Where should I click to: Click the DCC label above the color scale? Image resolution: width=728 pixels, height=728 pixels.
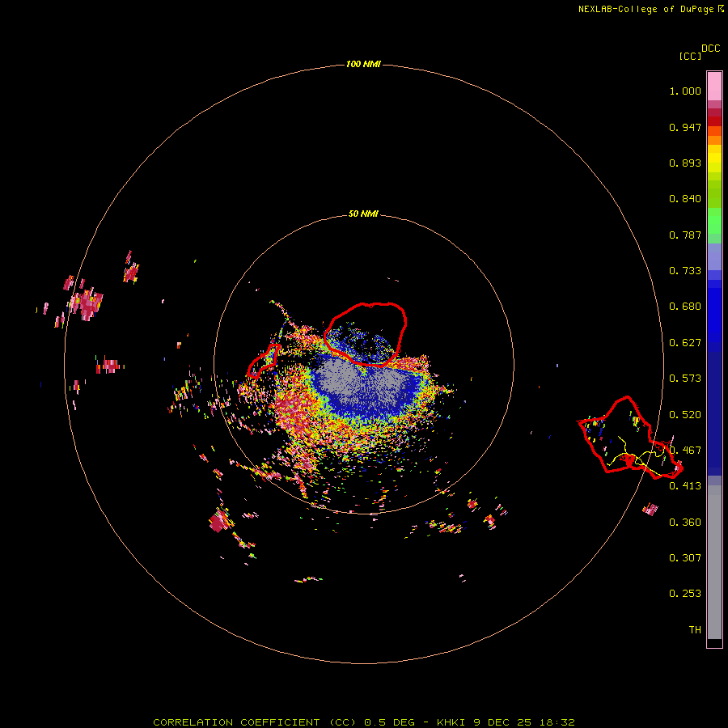[x=711, y=49]
